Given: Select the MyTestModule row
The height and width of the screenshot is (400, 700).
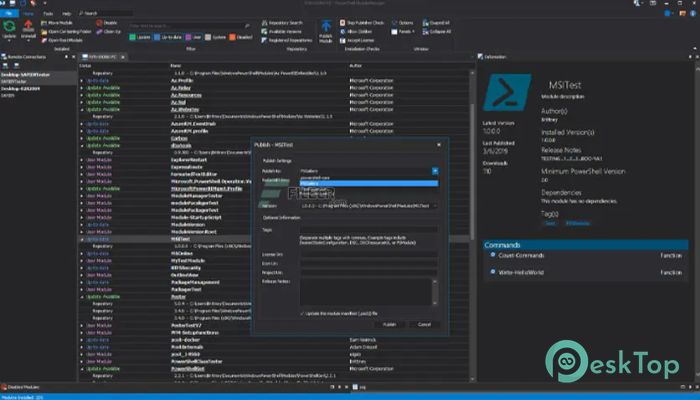Looking at the screenshot, I should (275, 261).
